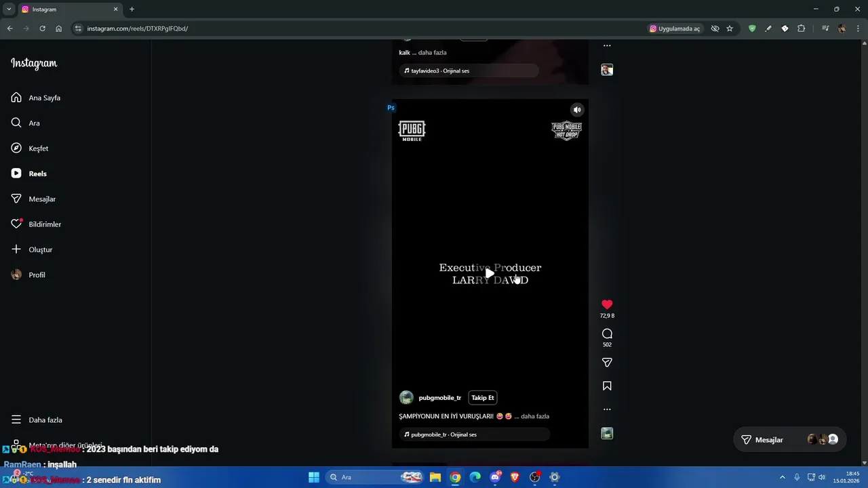This screenshot has height=488, width=868.
Task: Open OBS Studio from the taskbar
Action: click(x=535, y=477)
